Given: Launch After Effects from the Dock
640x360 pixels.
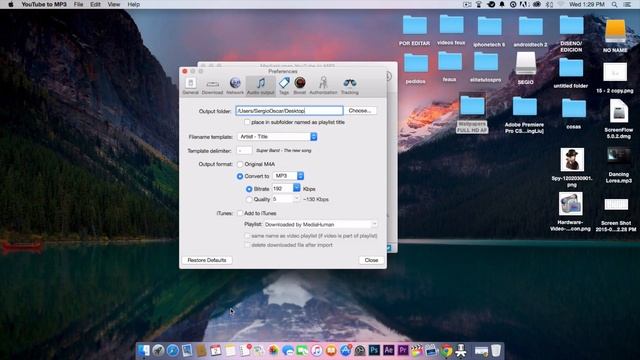Looking at the screenshot, I should click(x=389, y=350).
